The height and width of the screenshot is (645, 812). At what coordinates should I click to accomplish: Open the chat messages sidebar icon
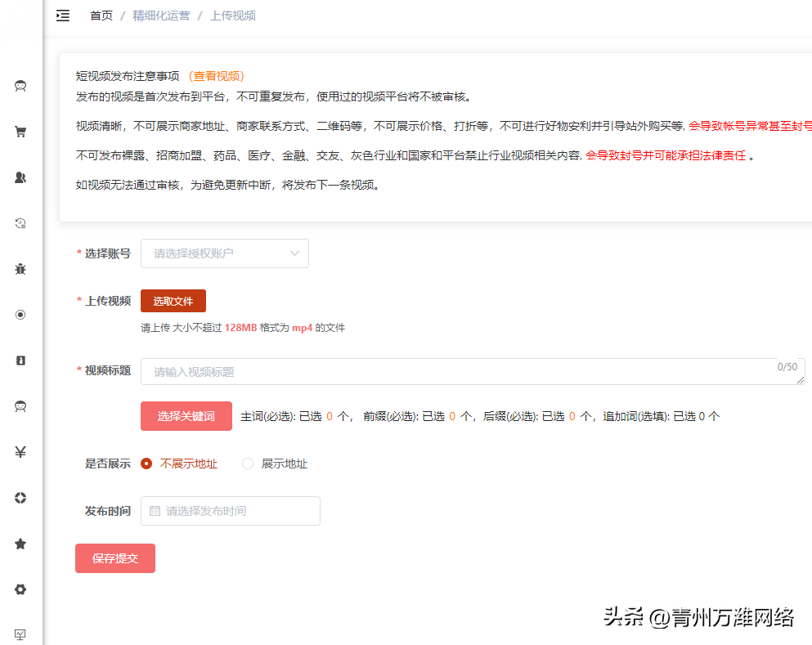[20, 85]
